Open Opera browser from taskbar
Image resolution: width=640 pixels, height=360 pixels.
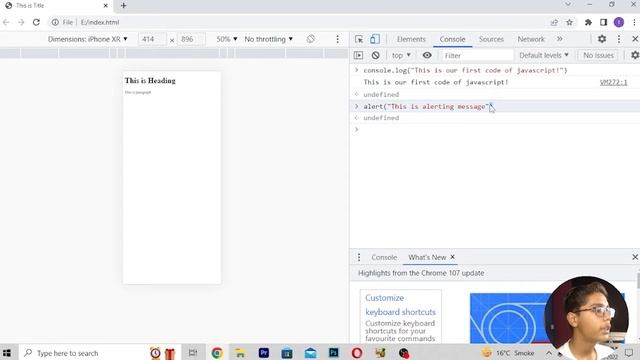[x=357, y=353]
